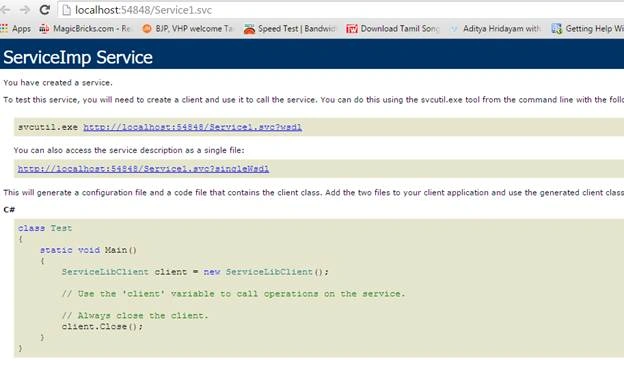Open the BJP, VHP welcome bookmark

(194, 29)
